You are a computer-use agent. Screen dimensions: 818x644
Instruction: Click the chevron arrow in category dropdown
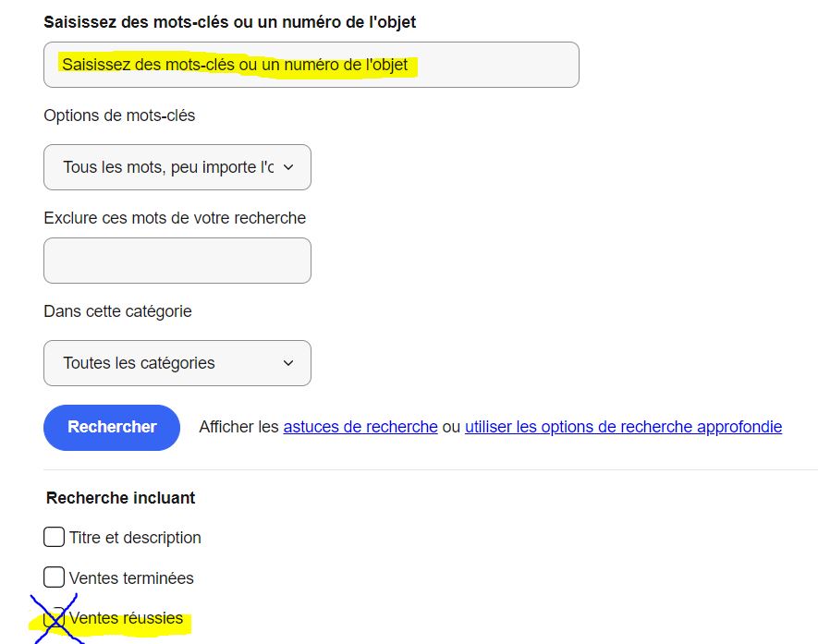(287, 363)
